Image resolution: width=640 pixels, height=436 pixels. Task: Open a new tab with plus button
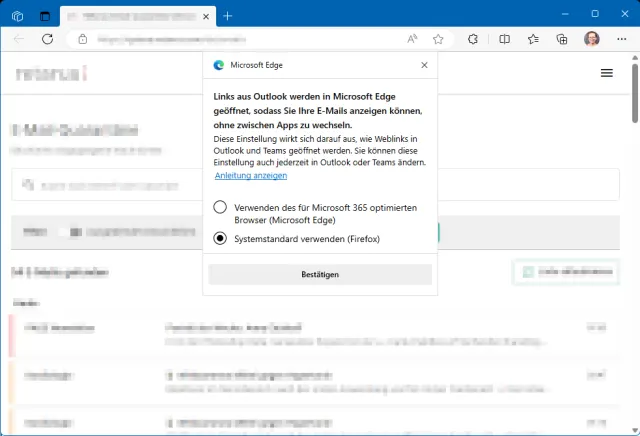pyautogui.click(x=228, y=16)
